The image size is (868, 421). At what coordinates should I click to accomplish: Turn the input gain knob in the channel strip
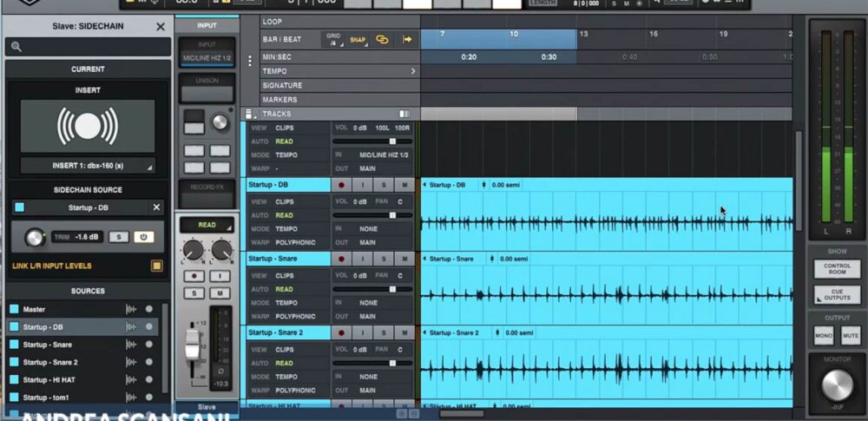(x=220, y=122)
